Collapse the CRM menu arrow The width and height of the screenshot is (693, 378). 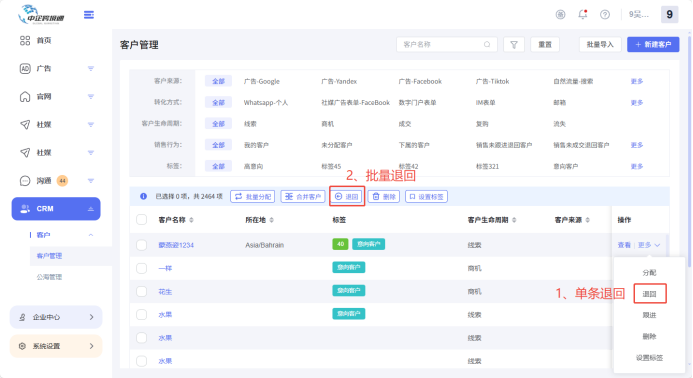91,209
